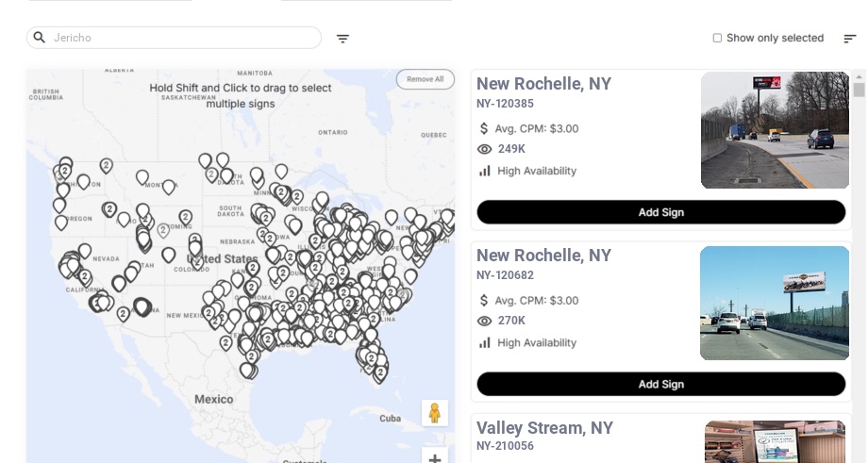
Task: Click the search magnifier icon
Action: pyautogui.click(x=40, y=38)
